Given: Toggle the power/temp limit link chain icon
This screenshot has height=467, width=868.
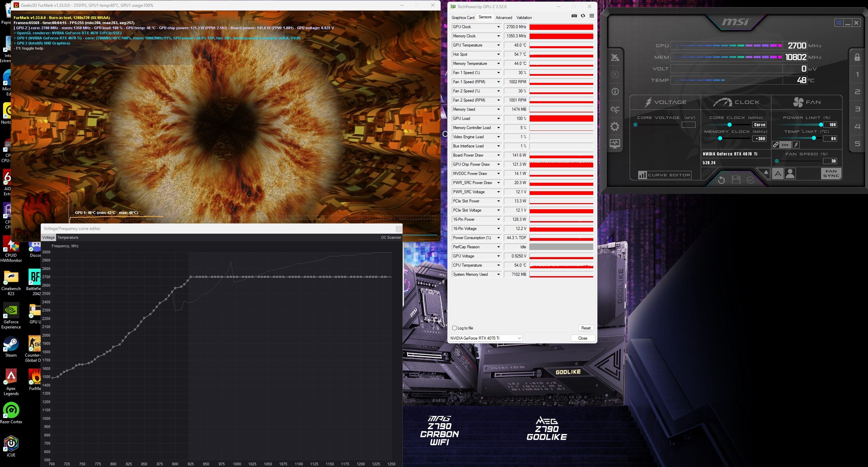Looking at the screenshot, I should (776, 145).
